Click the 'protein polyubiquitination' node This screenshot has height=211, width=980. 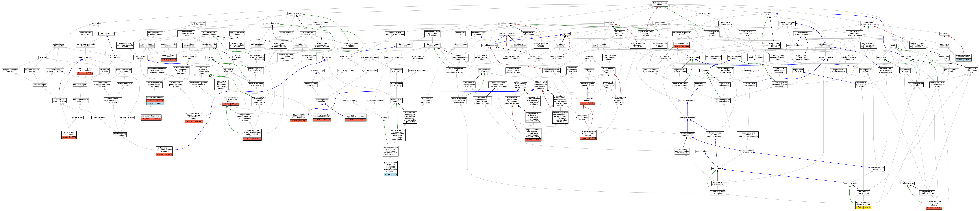click(x=151, y=116)
